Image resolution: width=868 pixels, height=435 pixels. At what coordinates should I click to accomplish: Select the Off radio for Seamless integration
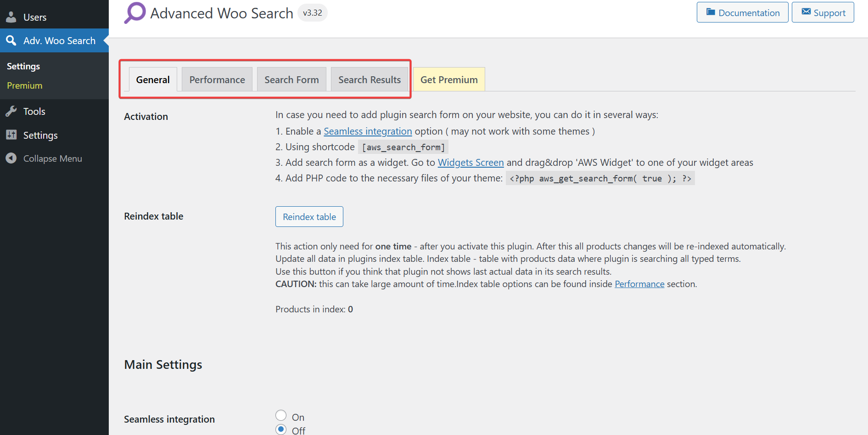[281, 429]
